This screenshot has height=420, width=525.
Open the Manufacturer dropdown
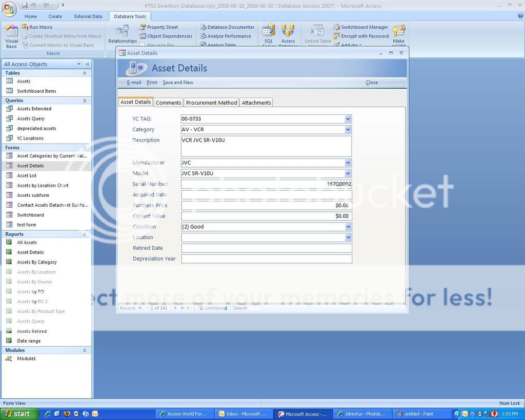pyautogui.click(x=348, y=163)
